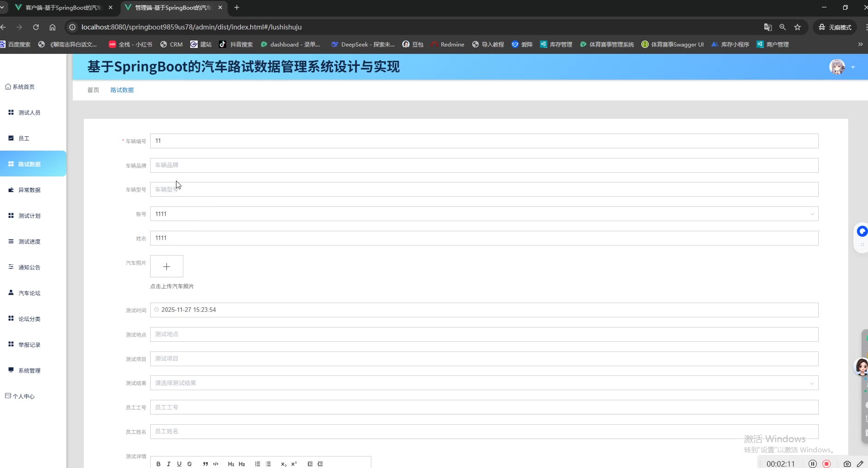
Task: Open the 测试时间 date-time picker
Action: click(484, 310)
